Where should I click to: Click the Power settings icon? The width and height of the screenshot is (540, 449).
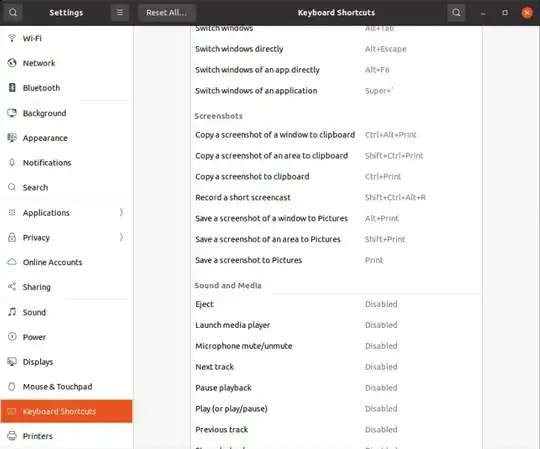pyautogui.click(x=12, y=337)
